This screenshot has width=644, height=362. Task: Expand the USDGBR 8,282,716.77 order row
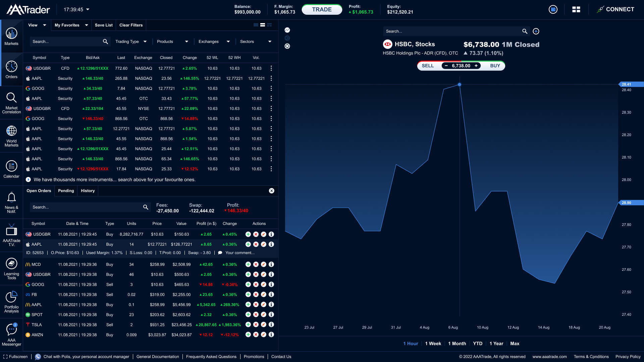151,234
